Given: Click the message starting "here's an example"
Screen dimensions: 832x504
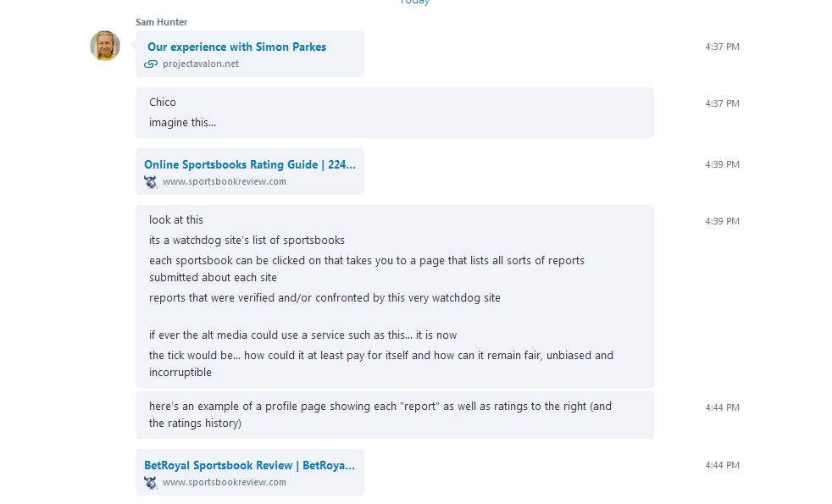Looking at the screenshot, I should pyautogui.click(x=380, y=414).
